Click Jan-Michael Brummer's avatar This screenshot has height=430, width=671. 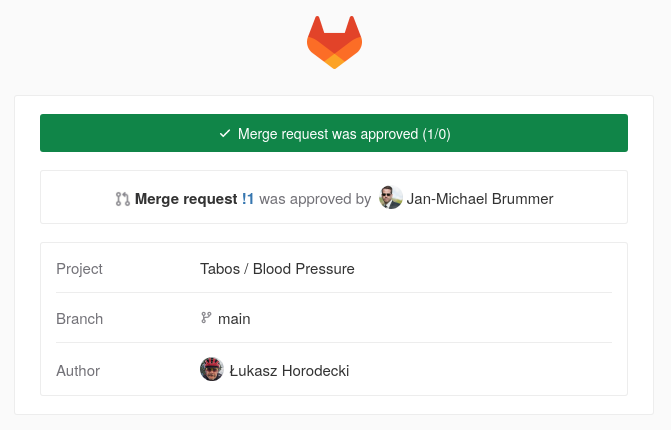(x=391, y=198)
